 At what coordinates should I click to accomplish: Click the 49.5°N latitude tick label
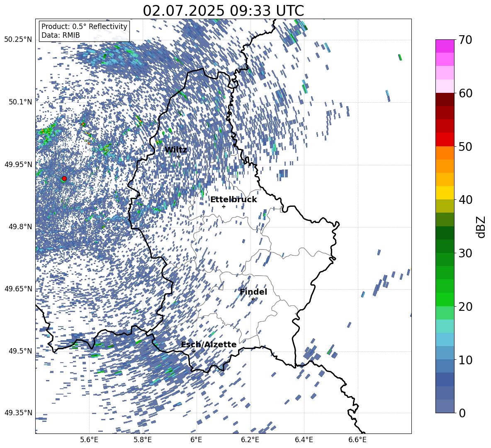20,351
